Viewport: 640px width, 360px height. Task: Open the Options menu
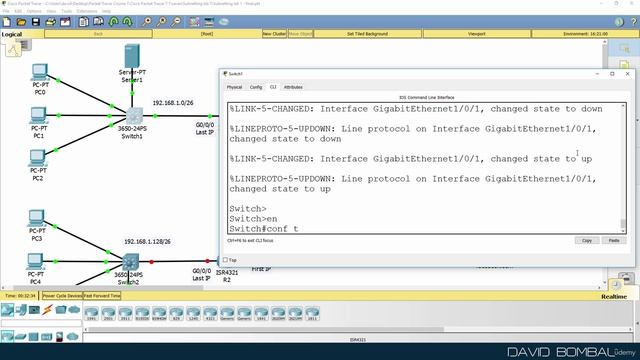click(33, 11)
